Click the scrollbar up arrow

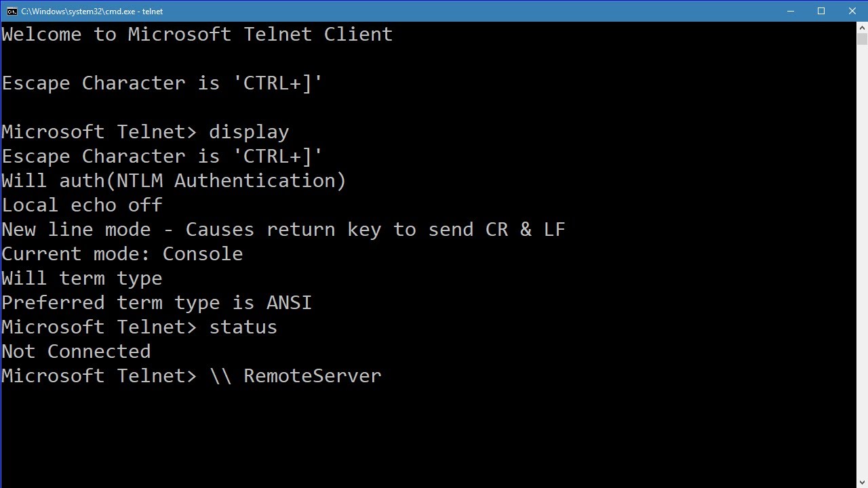click(862, 27)
